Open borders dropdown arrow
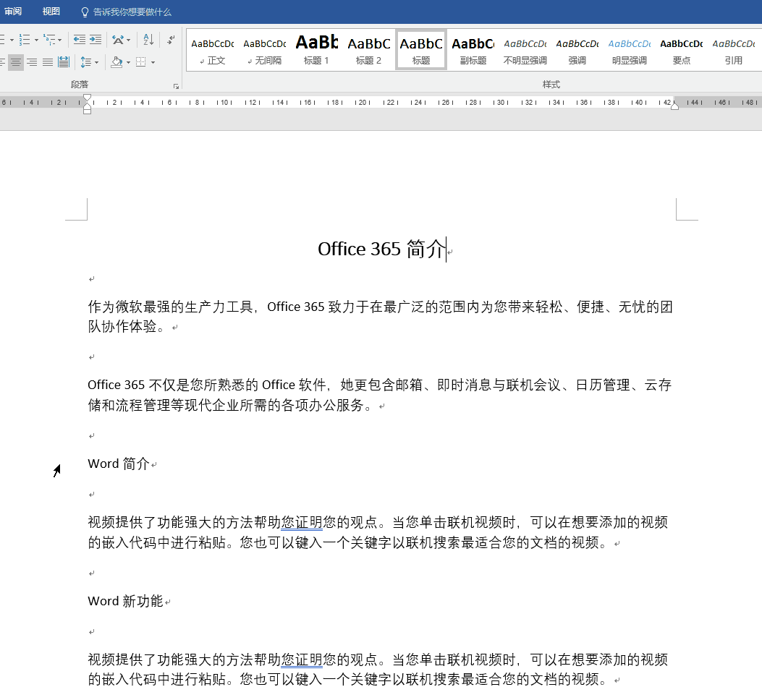762x700 pixels. (x=153, y=63)
